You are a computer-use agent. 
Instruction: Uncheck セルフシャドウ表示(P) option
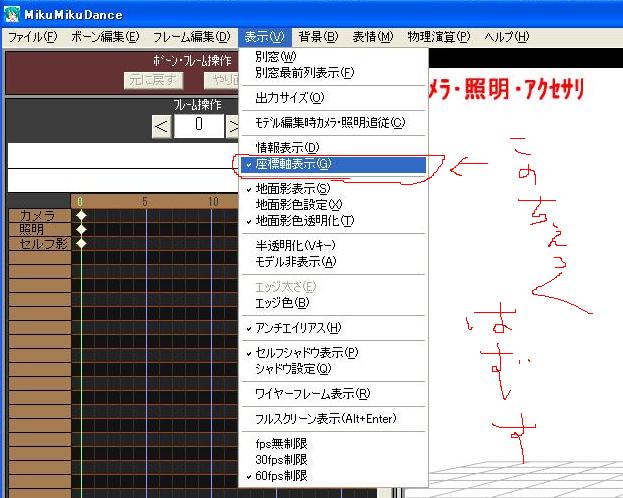coord(334,353)
